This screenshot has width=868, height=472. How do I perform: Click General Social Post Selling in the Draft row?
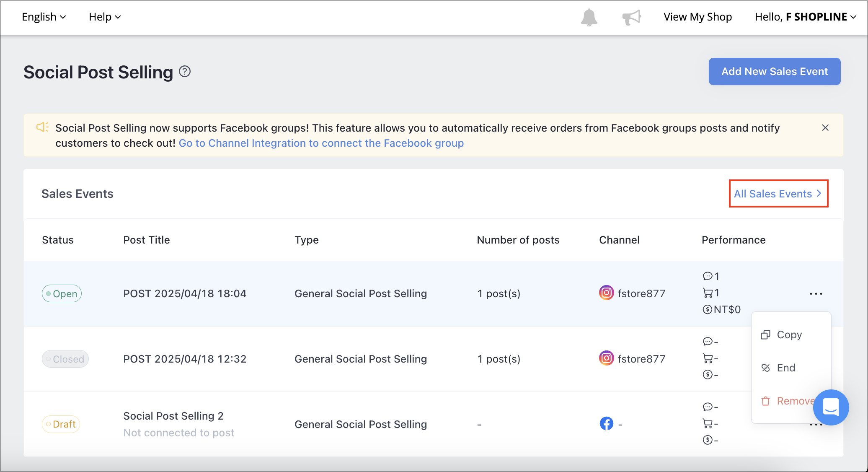361,424
